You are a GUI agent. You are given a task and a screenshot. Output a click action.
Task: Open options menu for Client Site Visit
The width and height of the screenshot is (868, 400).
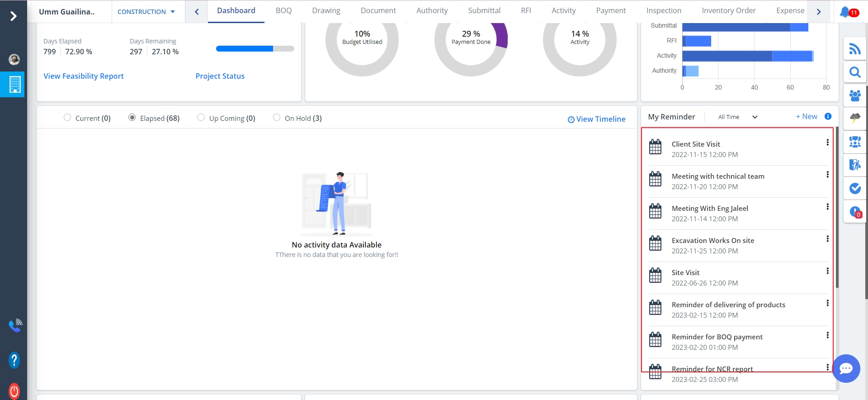827,143
